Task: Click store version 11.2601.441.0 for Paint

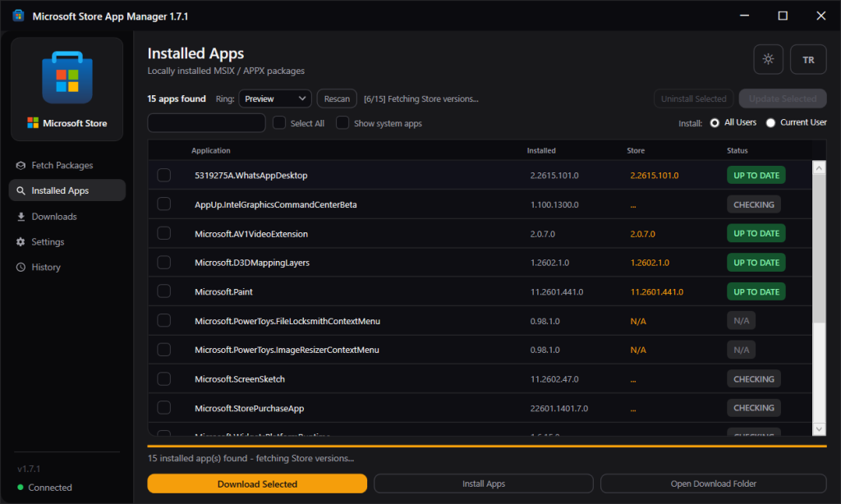Action: [656, 291]
